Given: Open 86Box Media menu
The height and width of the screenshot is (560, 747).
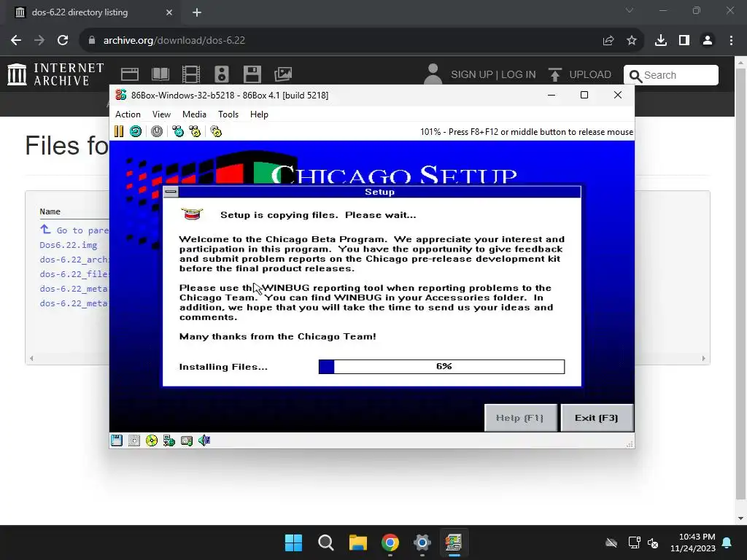Looking at the screenshot, I should [194, 114].
